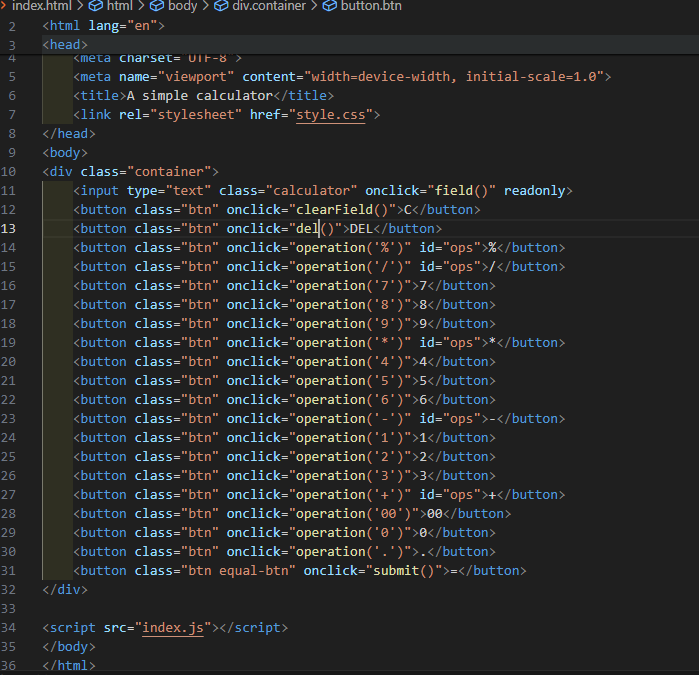Click the "container" class value

[x=169, y=172]
